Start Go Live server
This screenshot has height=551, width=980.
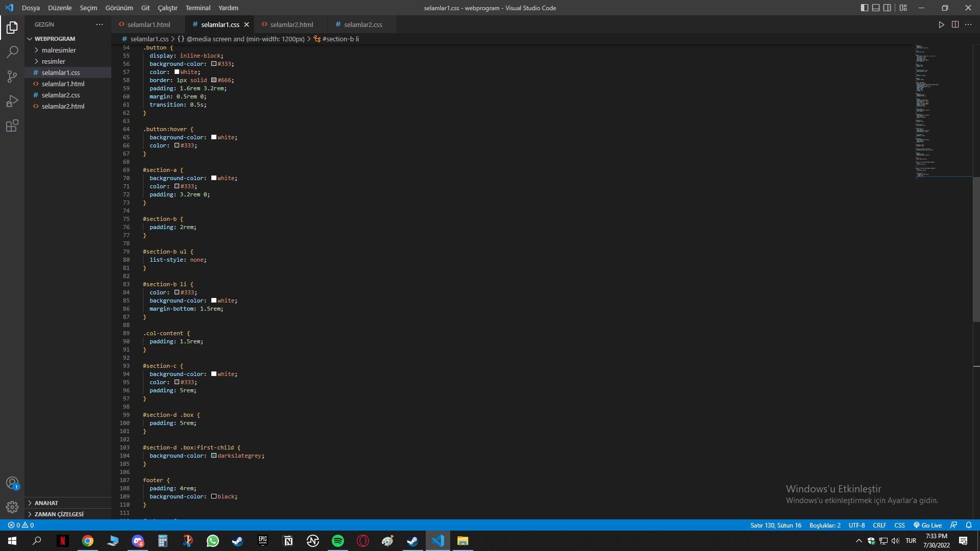click(927, 525)
